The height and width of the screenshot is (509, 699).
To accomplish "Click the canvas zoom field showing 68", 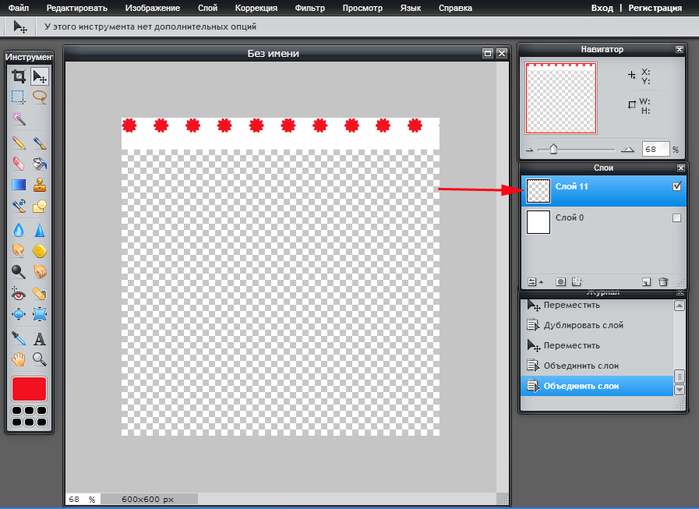I will coord(83,499).
